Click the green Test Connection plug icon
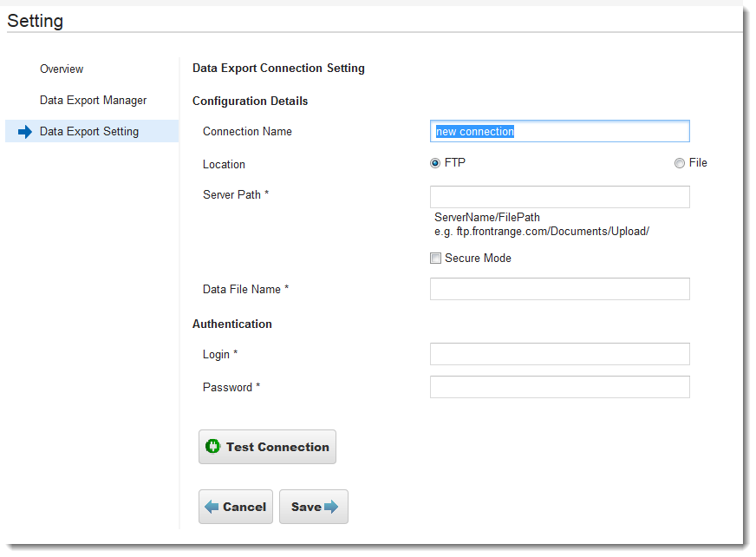 tap(212, 447)
